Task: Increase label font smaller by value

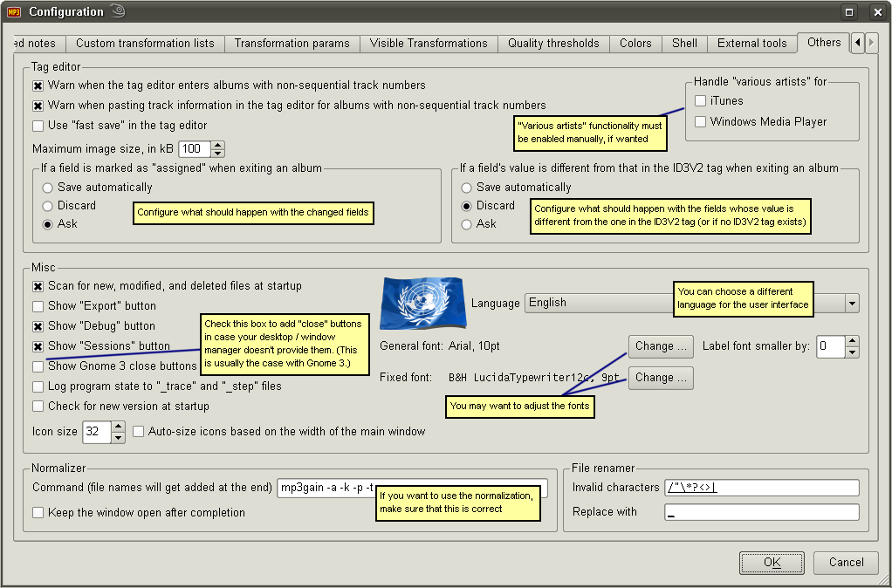Action: pos(852,341)
